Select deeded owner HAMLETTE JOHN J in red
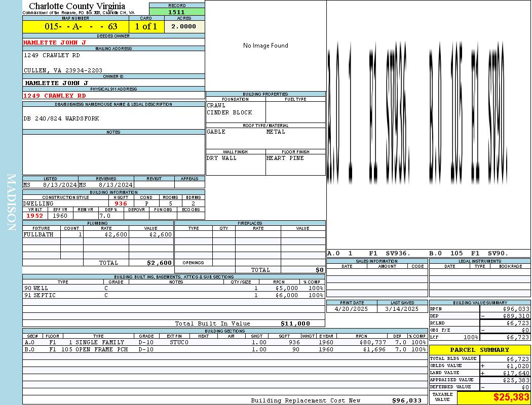This screenshot has height=405, width=532. tap(55, 43)
